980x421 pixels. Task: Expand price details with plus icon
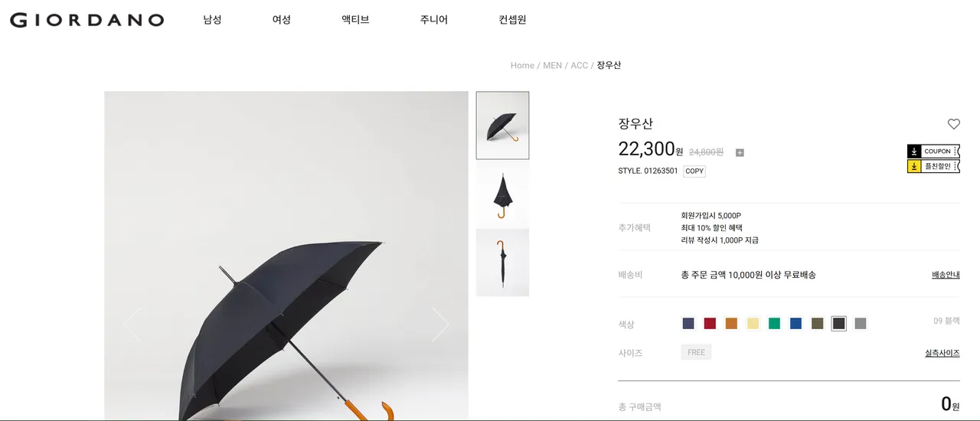click(x=740, y=152)
